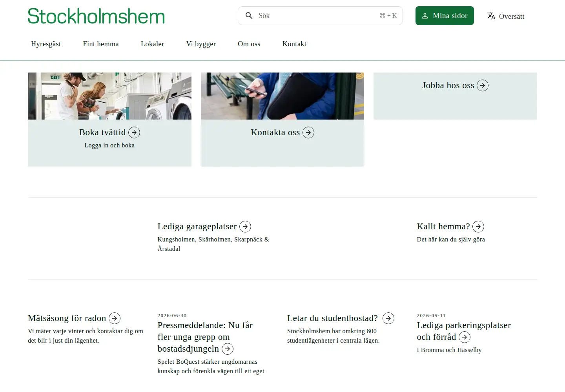565x392 pixels.
Task: Open the Pressmeddelande about bostadsdjungeln
Action: pos(205,337)
